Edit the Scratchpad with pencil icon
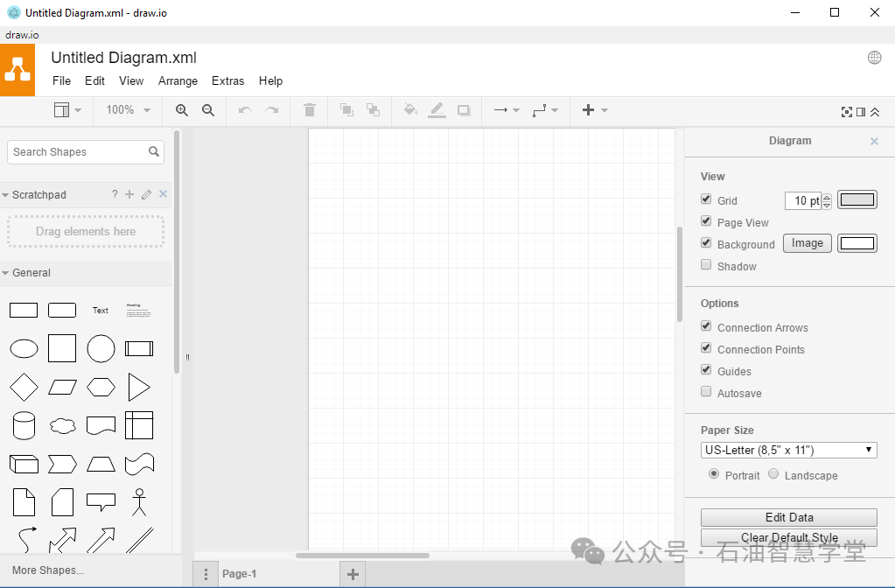895x588 pixels. [x=147, y=194]
